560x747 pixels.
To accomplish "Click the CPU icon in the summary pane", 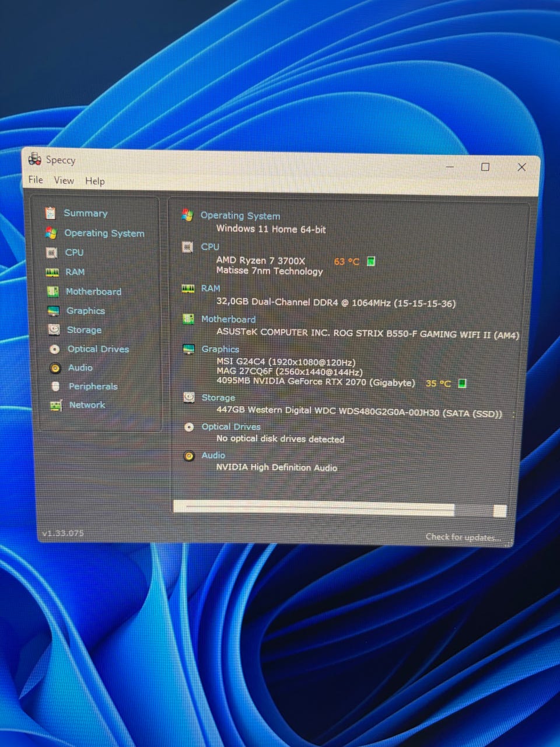I will tap(187, 247).
